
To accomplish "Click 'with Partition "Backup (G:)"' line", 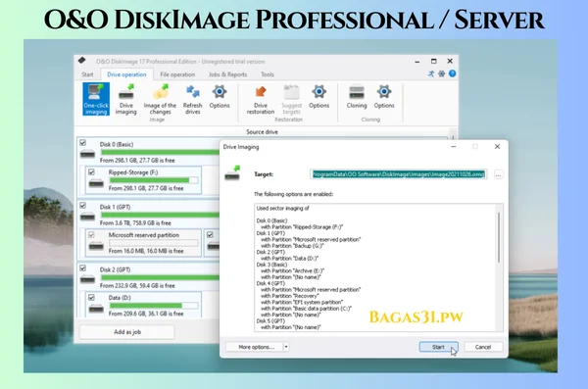I will click(x=292, y=246).
